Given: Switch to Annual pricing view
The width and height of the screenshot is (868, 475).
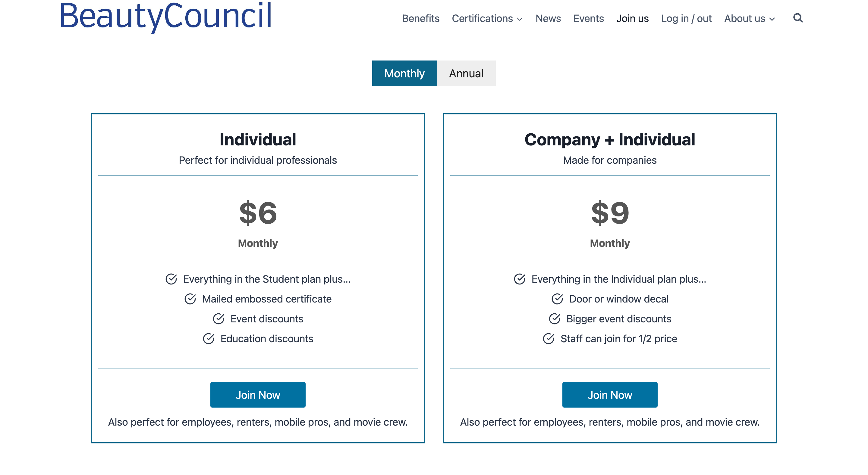Looking at the screenshot, I should point(466,73).
